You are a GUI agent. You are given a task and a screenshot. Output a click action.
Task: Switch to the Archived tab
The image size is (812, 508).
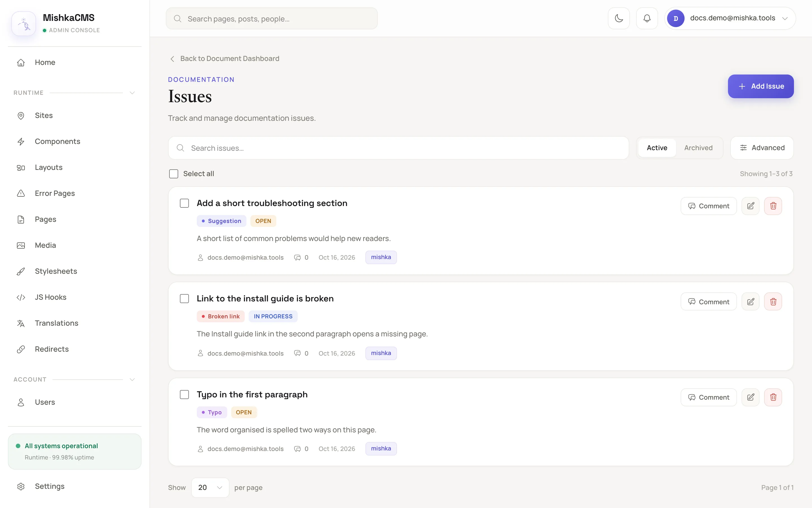(698, 148)
